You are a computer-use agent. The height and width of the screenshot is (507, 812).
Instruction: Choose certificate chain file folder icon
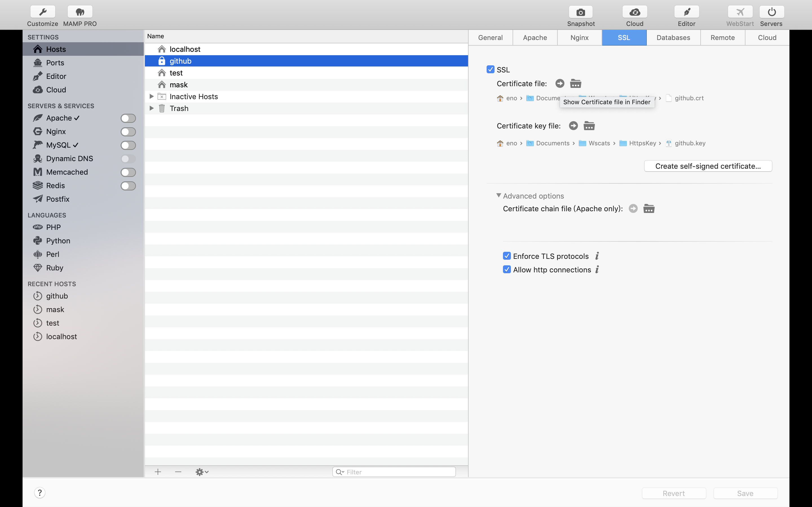coord(648,208)
